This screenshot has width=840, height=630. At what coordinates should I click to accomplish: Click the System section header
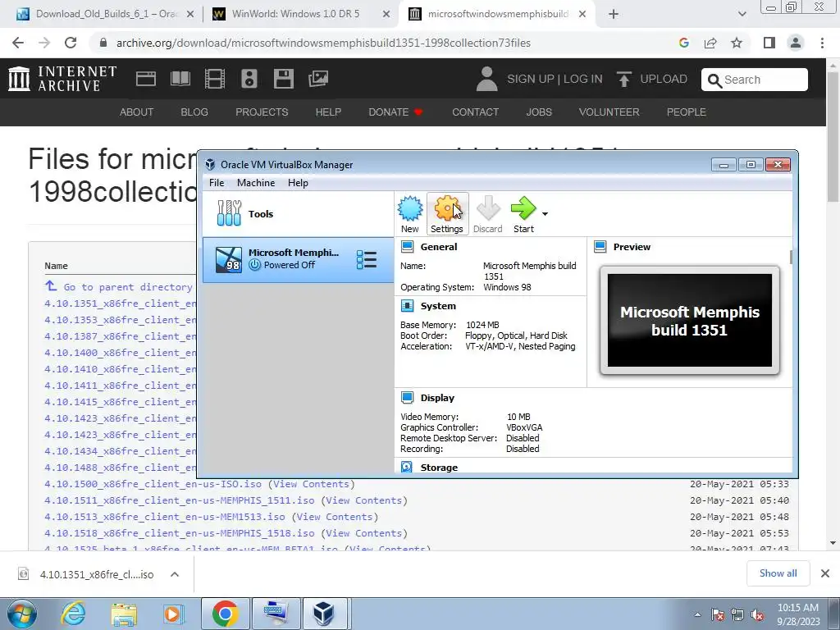click(x=438, y=306)
